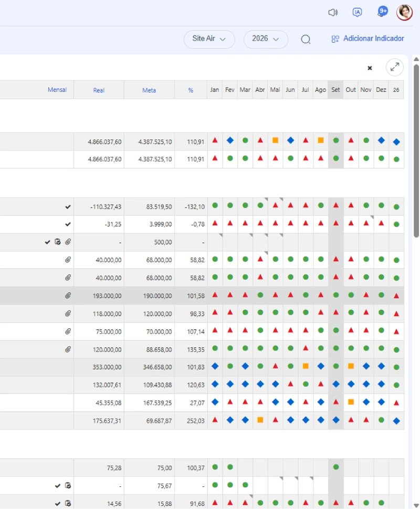The width and height of the screenshot is (420, 509).
Task: Open the attachment paperclip in the 120.000,00 row
Action: 68,350
